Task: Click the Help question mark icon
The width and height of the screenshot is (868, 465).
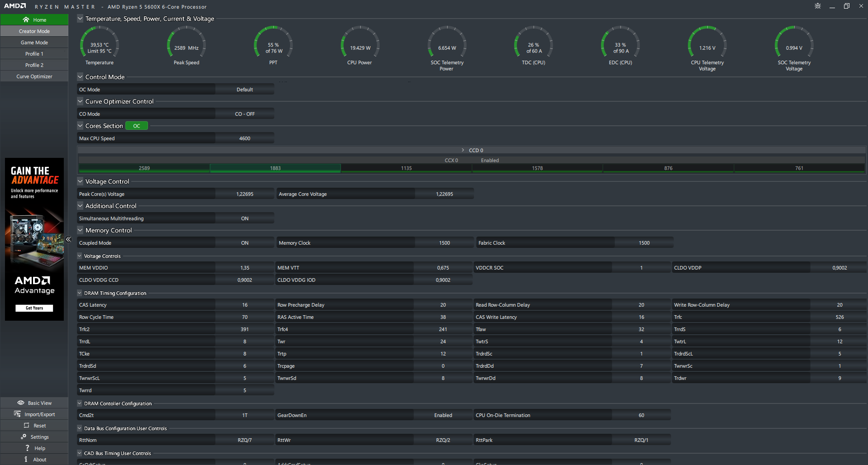Action: click(x=27, y=448)
